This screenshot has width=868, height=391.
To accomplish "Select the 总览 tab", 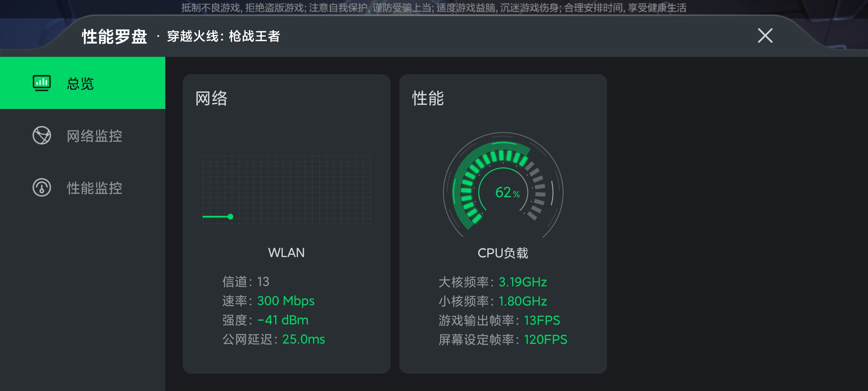I will 82,83.
